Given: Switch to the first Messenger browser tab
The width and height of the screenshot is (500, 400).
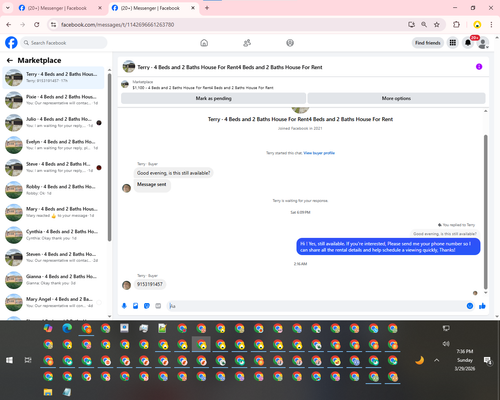Looking at the screenshot, I should [60, 8].
